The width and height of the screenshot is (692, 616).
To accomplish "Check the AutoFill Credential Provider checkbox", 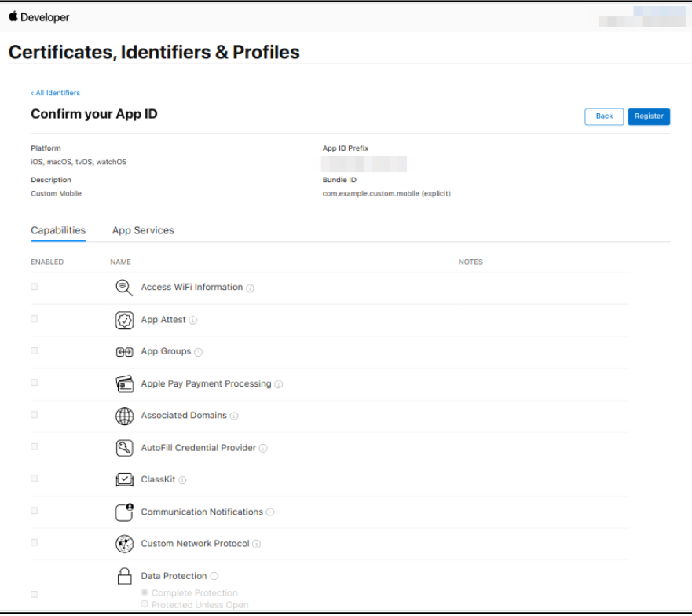I will click(35, 446).
